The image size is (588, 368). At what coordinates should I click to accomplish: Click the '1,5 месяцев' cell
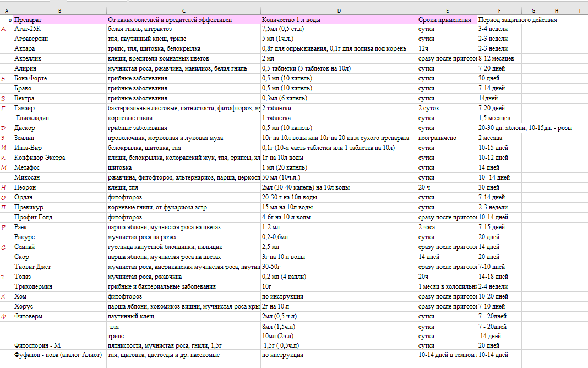499,118
